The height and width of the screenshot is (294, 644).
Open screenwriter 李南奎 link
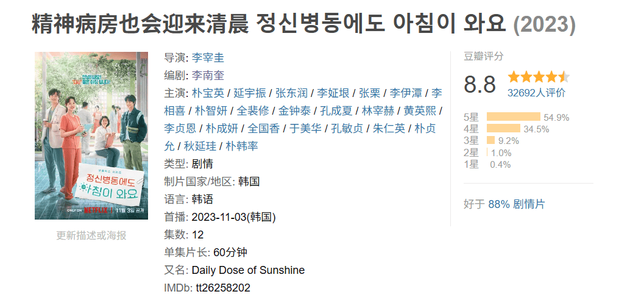pos(208,75)
